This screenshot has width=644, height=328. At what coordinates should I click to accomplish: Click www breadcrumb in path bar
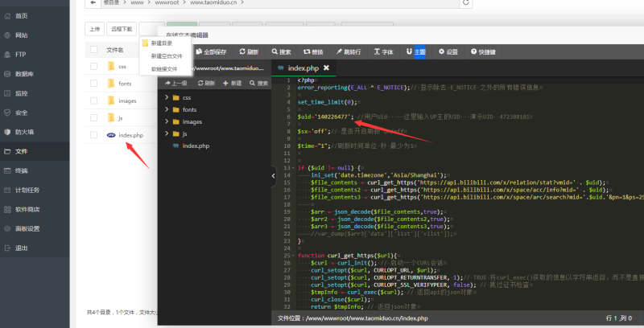pyautogui.click(x=137, y=2)
